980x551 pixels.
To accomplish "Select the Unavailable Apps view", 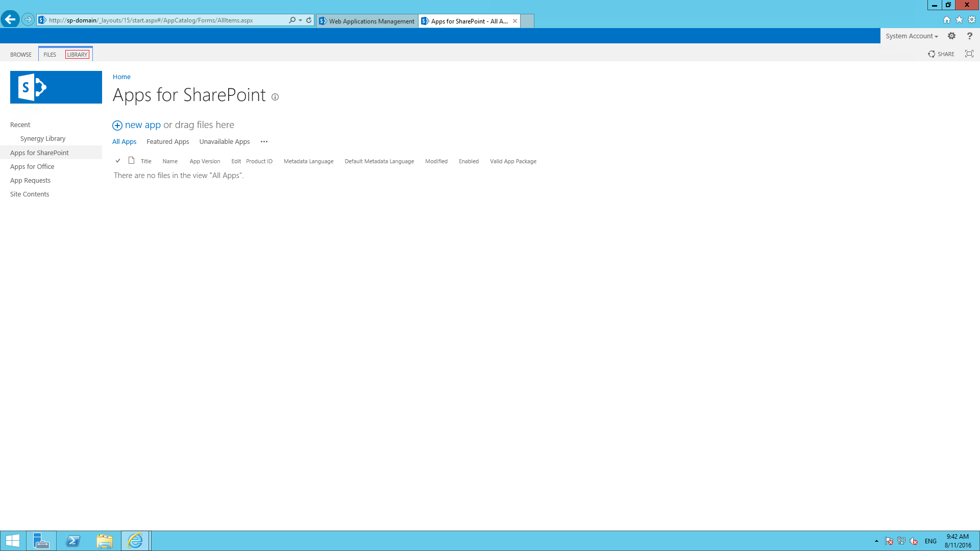I will click(225, 142).
